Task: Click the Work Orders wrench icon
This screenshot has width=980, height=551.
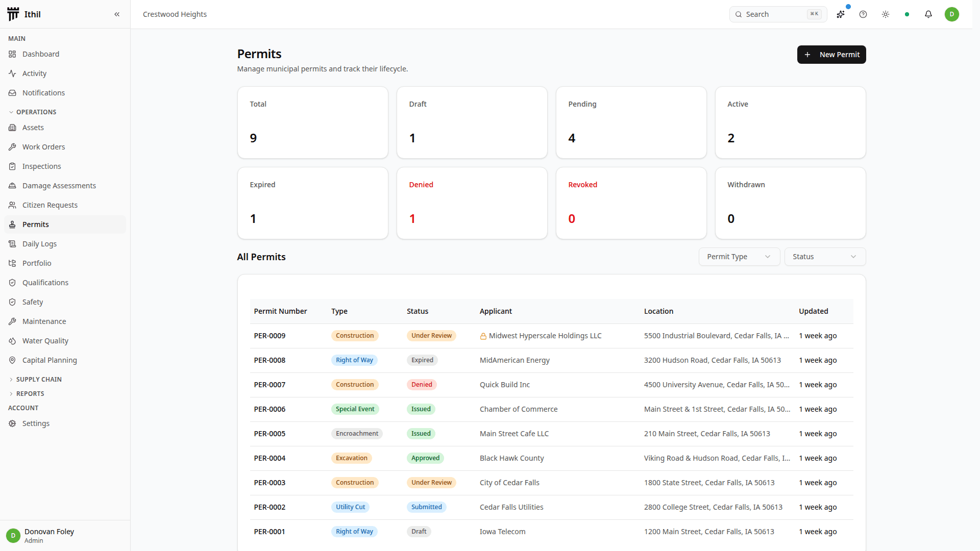Action: click(x=12, y=147)
